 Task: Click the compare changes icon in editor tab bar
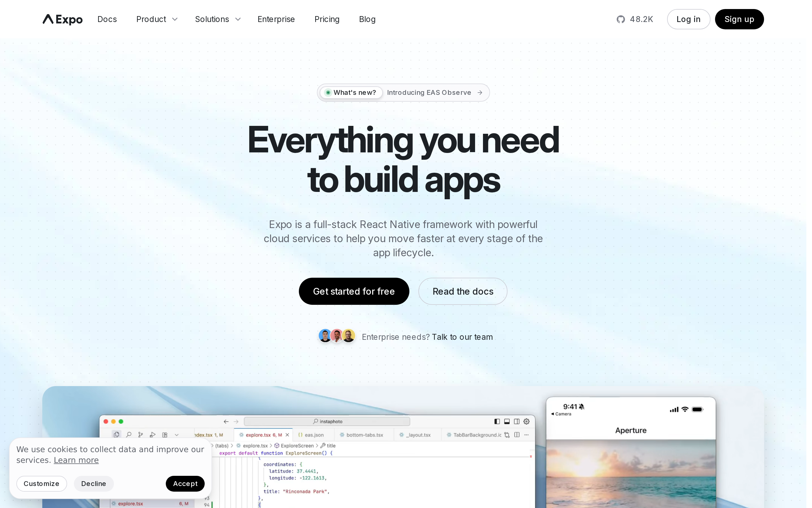pos(507,435)
